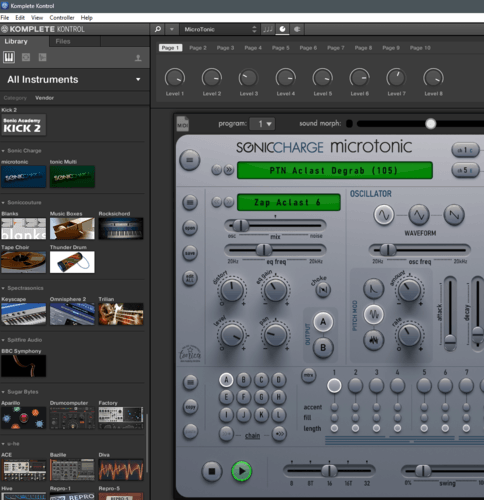The width and height of the screenshot is (484, 500).
Task: Load the previous preset beside PTN display
Action: pyautogui.click(x=217, y=170)
